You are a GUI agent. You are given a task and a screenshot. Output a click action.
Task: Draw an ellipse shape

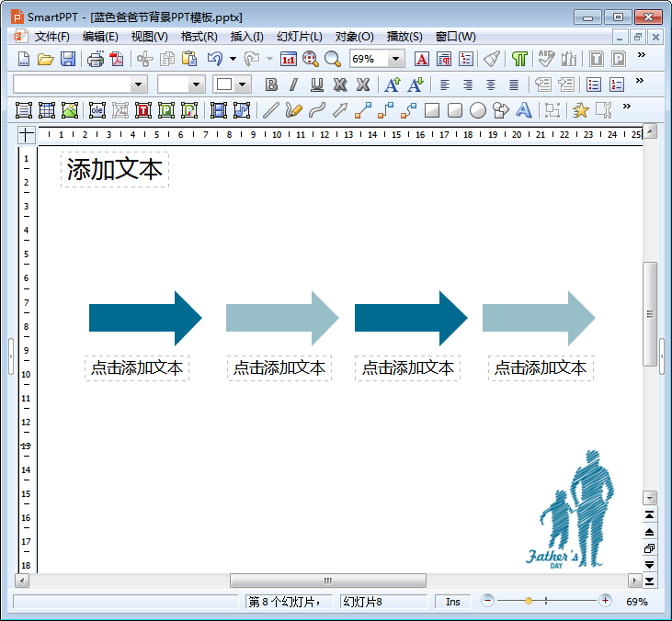[478, 110]
